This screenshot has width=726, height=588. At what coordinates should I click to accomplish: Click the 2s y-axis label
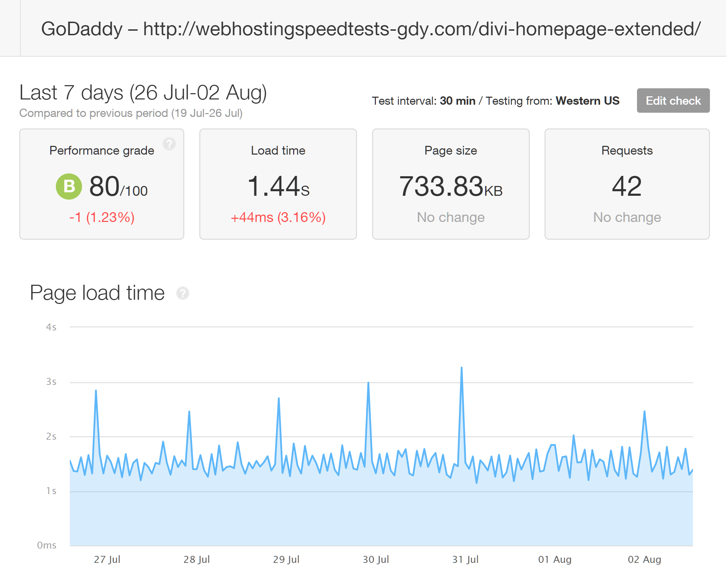[x=51, y=436]
